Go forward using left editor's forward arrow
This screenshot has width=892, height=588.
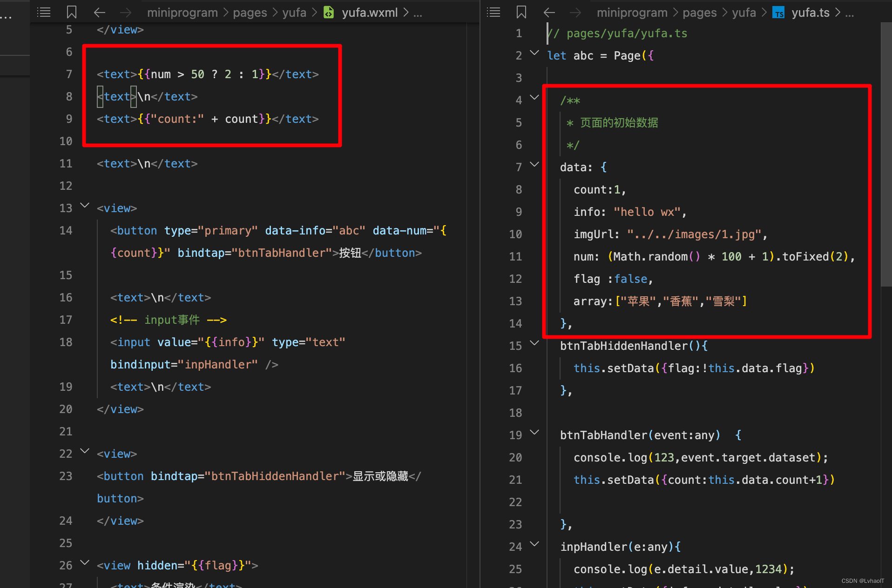point(126,13)
